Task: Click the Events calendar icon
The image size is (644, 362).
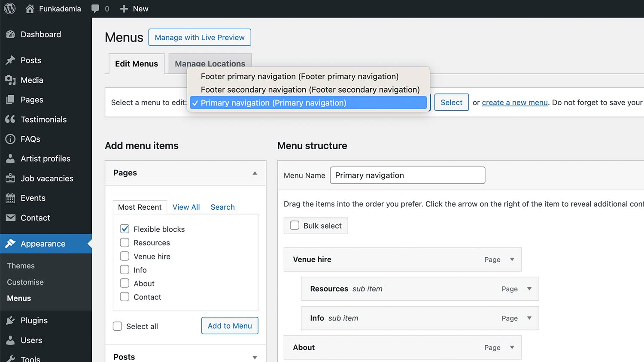Action: (10, 198)
